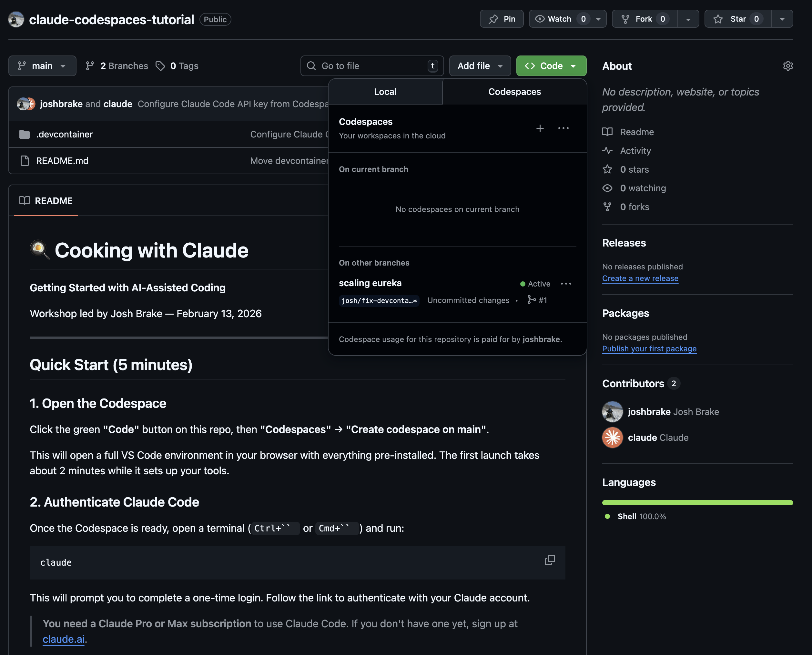812x655 pixels.
Task: Switch to the Local tab
Action: tap(385, 92)
